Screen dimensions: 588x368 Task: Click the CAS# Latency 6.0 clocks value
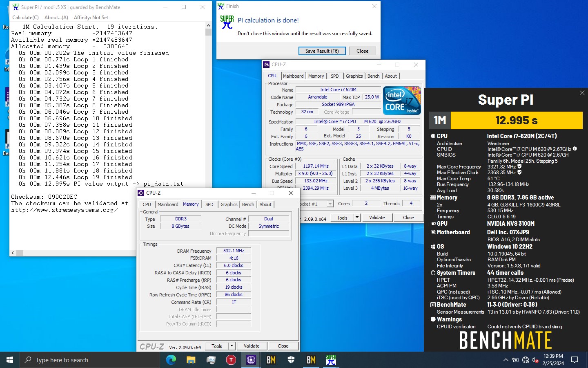tap(234, 265)
